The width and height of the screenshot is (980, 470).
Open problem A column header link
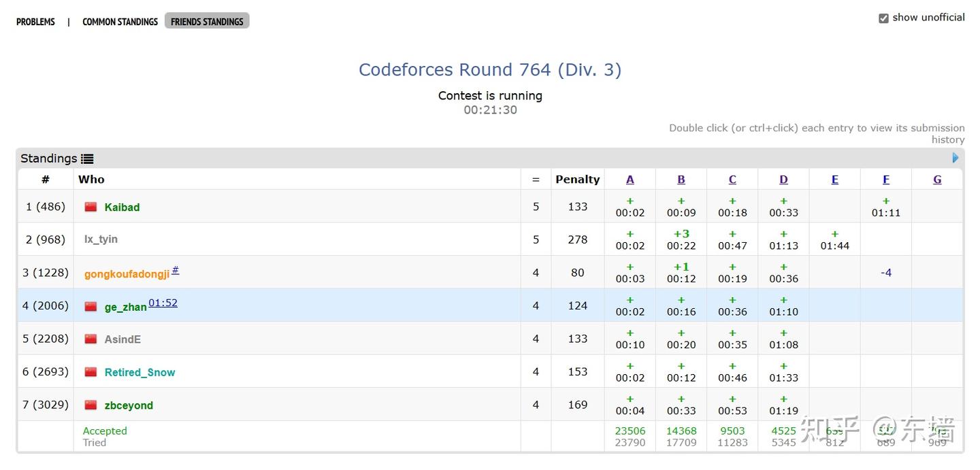pyautogui.click(x=630, y=180)
